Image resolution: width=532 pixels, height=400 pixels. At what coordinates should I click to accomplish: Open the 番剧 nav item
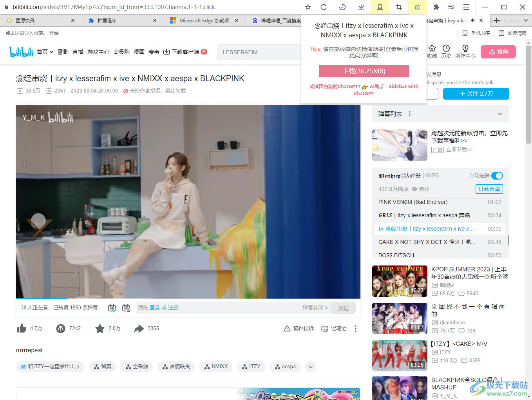tap(63, 52)
